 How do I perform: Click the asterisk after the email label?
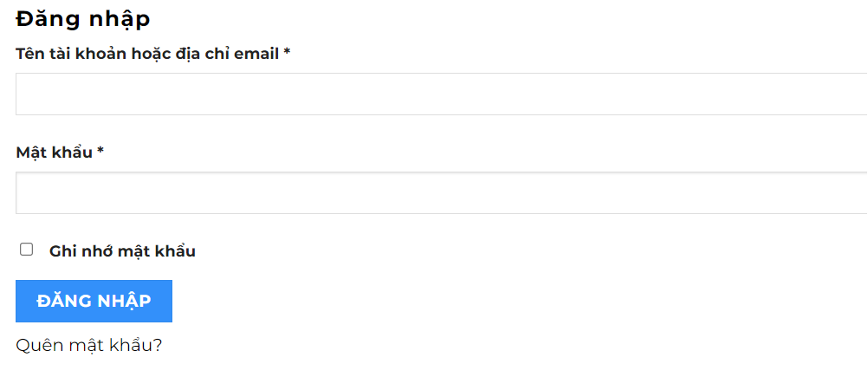(287, 54)
